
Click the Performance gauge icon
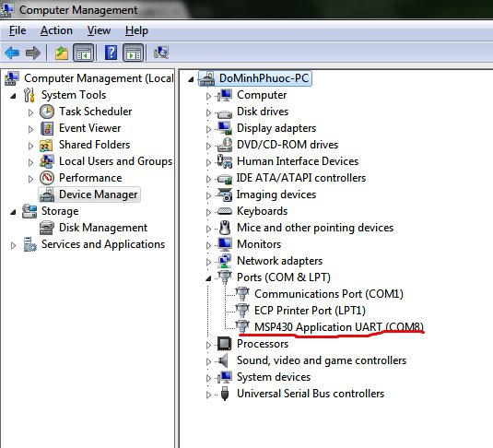click(x=47, y=178)
